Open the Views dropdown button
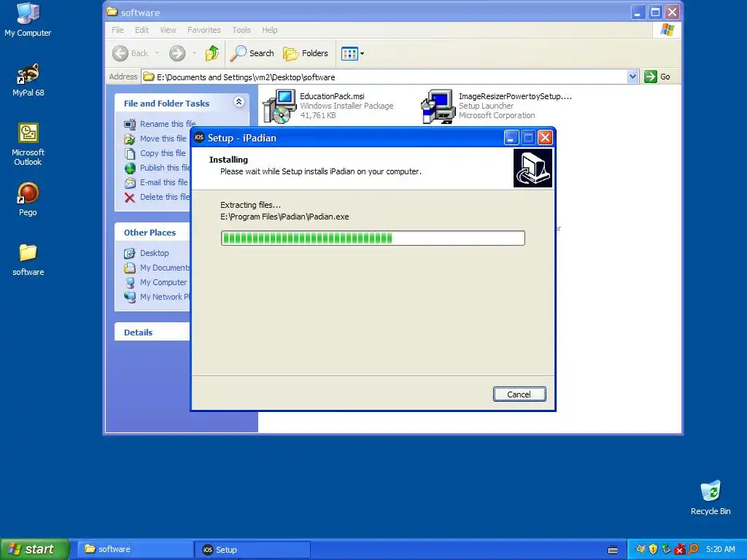The height and width of the screenshot is (560, 747). click(x=352, y=53)
